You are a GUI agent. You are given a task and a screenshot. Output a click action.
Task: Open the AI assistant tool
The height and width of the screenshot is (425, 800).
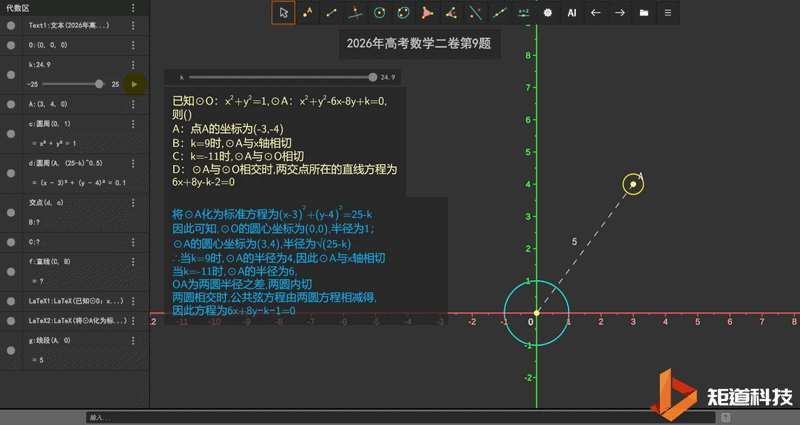(571, 13)
